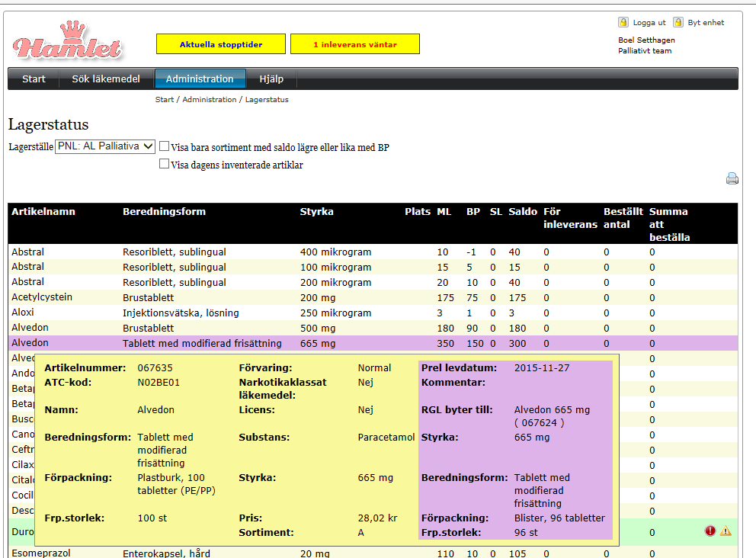
Task: Click the price 28,02 kr value
Action: [x=377, y=518]
